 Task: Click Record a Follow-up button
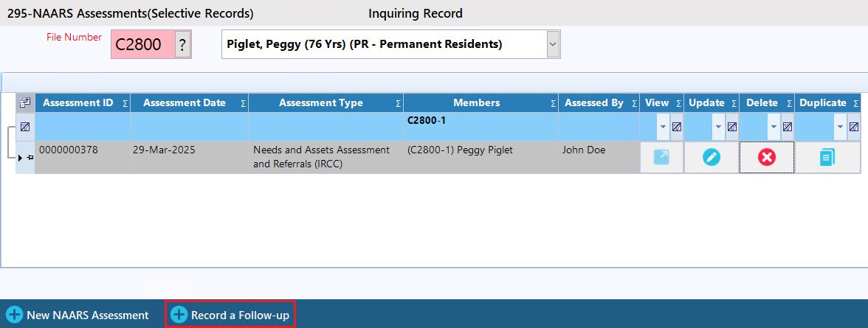(x=232, y=315)
